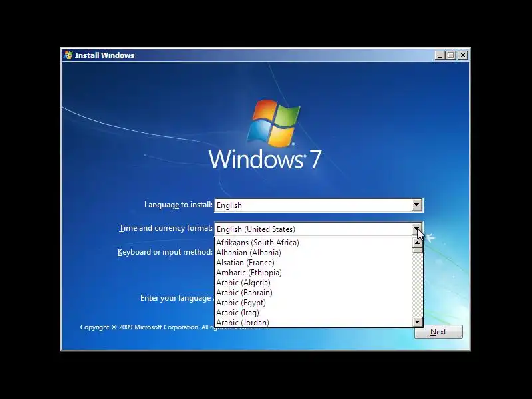Image resolution: width=532 pixels, height=399 pixels.
Task: Pick Arabic (Bahrain) in the list
Action: coord(313,293)
